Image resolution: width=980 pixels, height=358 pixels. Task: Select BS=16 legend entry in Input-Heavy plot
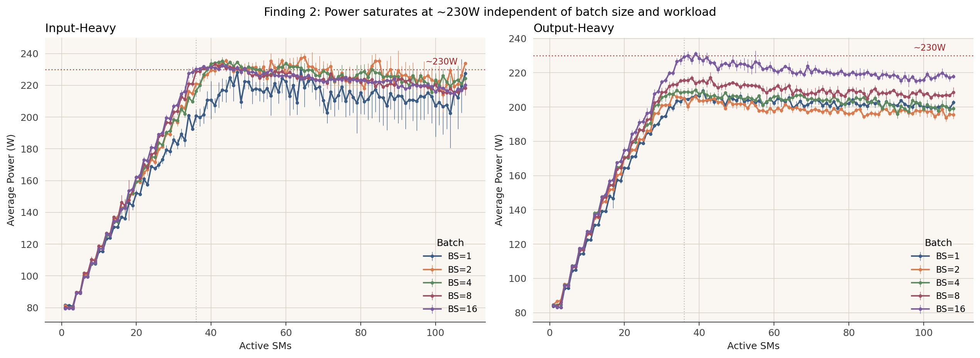[450, 309]
